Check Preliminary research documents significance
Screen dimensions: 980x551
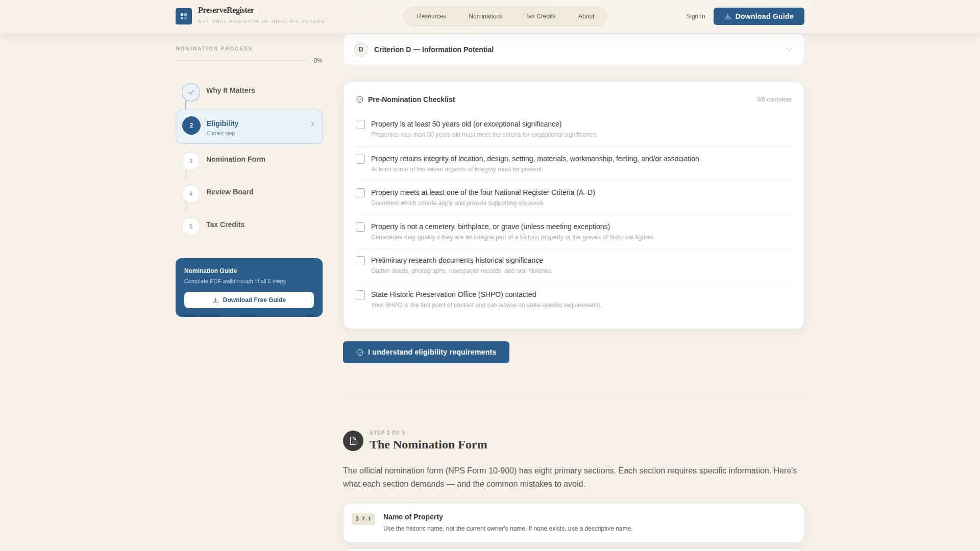coord(360,261)
